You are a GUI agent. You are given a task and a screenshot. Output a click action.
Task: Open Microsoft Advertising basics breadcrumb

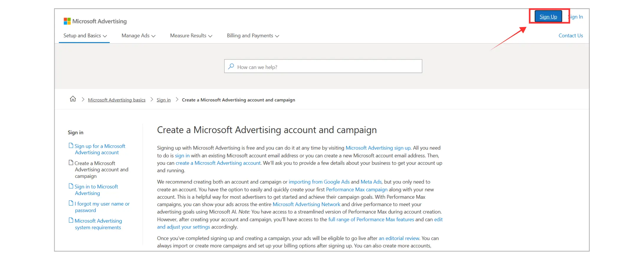[x=116, y=100]
